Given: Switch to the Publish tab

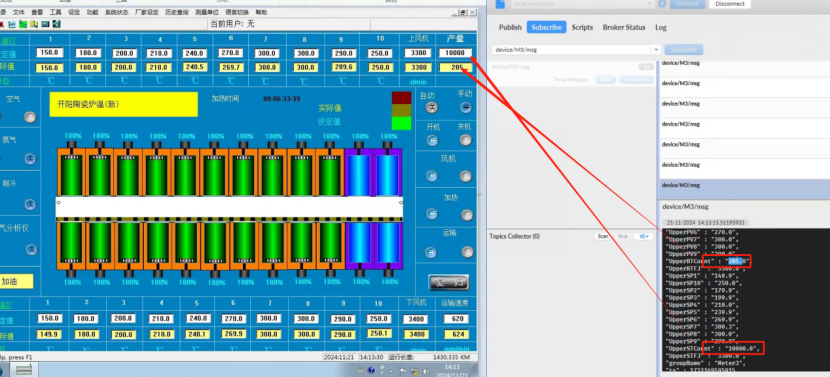Looking at the screenshot, I should coord(510,28).
